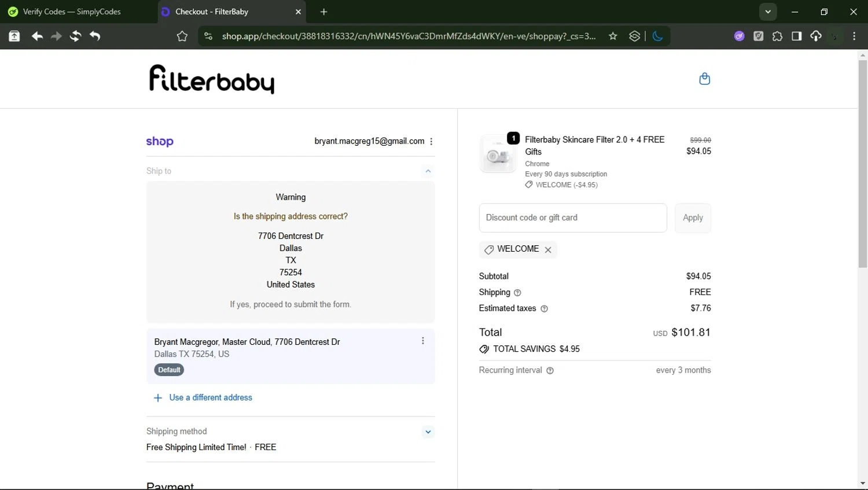
Task: Click the browser forward arrow
Action: click(x=56, y=36)
